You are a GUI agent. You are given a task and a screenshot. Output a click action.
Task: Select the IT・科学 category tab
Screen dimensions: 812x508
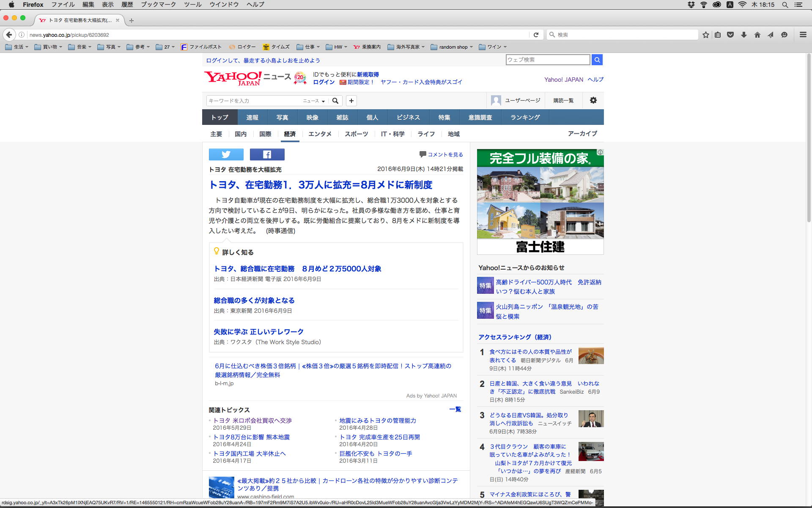pos(392,134)
